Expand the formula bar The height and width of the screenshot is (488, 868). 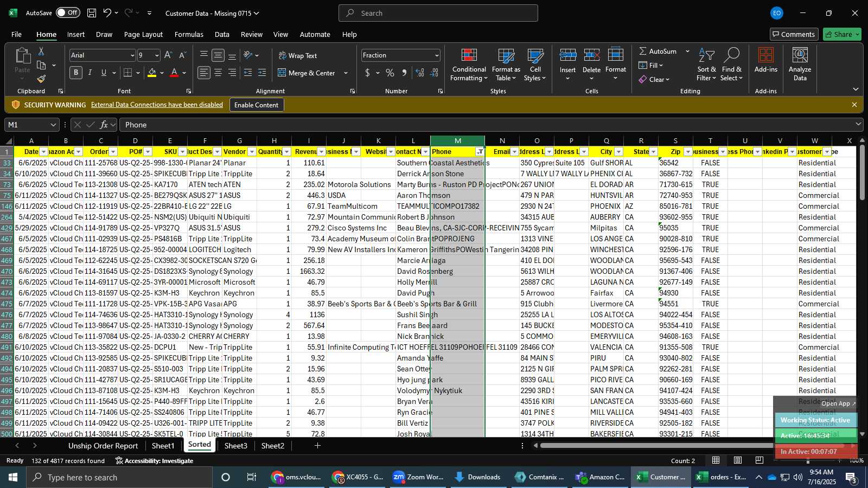(858, 124)
